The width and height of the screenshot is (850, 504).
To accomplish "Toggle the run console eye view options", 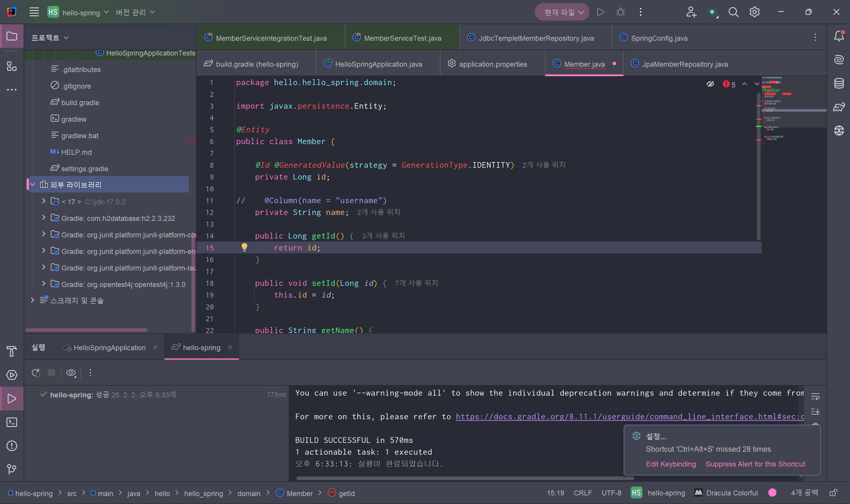I will 71,373.
